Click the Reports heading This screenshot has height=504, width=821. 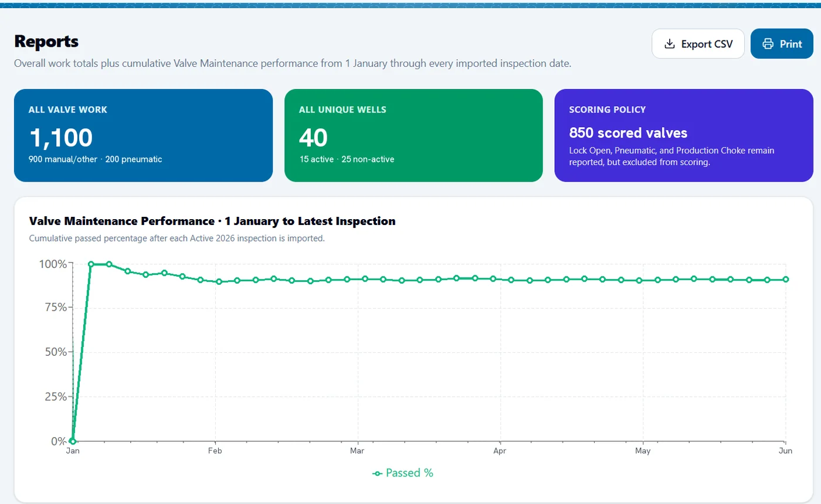coord(46,42)
